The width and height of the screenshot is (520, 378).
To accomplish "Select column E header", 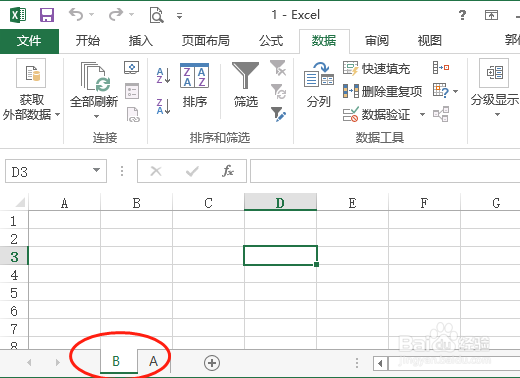I will [352, 203].
